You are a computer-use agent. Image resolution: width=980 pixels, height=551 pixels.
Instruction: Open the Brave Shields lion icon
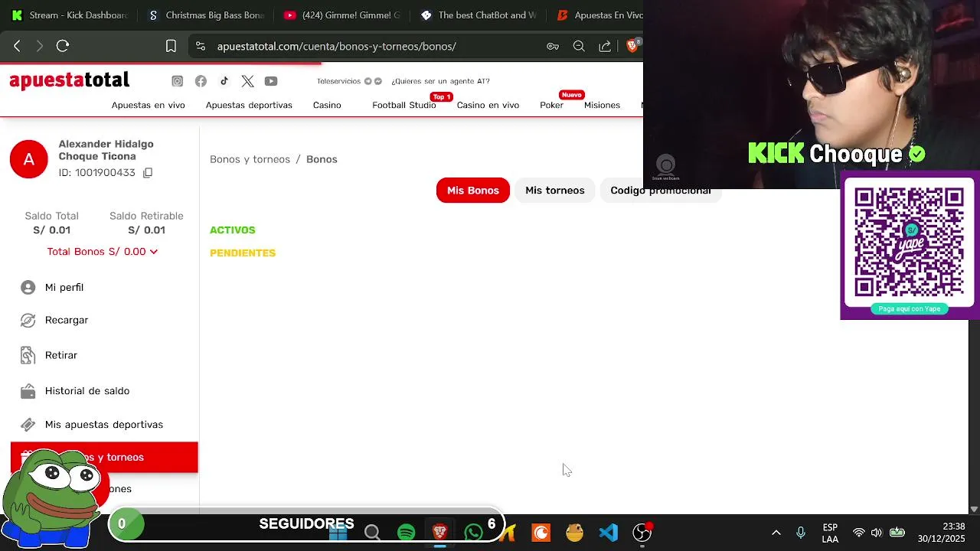coord(632,46)
